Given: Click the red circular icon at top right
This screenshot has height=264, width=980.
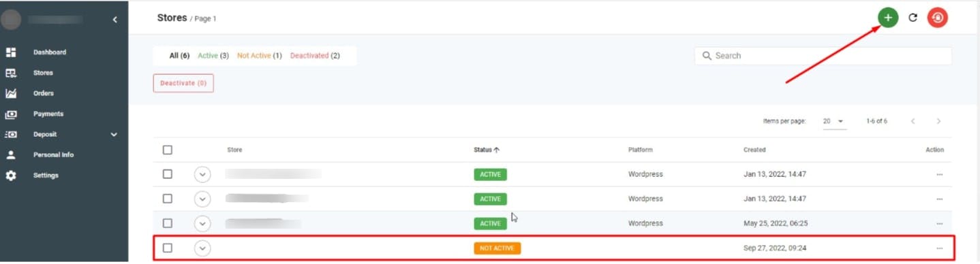Looking at the screenshot, I should click(x=938, y=18).
